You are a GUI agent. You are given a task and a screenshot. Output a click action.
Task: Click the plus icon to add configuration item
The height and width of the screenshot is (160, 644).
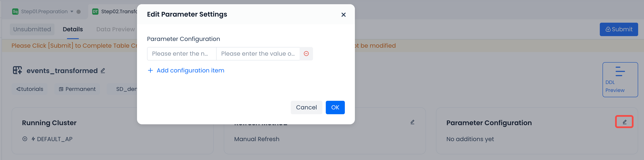(x=150, y=70)
